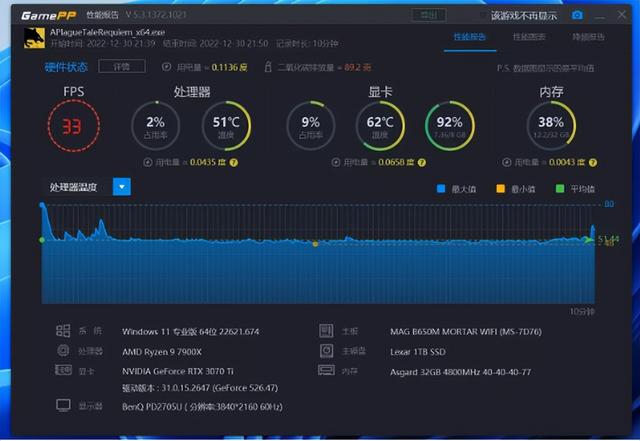The width and height of the screenshot is (640, 441).
Task: Click the MAG B650M MORTAR WIFI text
Action: point(466,332)
